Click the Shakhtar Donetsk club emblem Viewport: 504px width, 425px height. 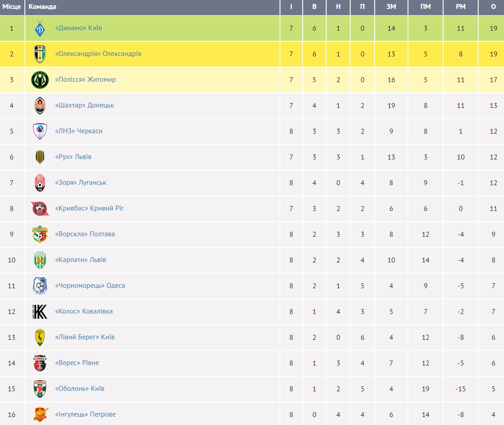coord(40,106)
